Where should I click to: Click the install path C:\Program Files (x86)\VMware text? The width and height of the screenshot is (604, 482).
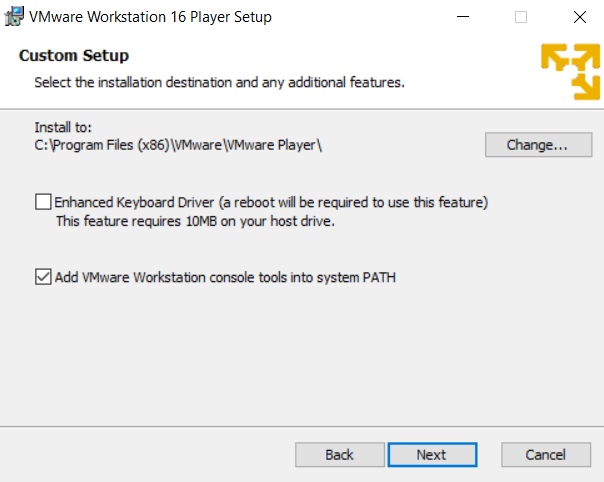click(x=178, y=145)
